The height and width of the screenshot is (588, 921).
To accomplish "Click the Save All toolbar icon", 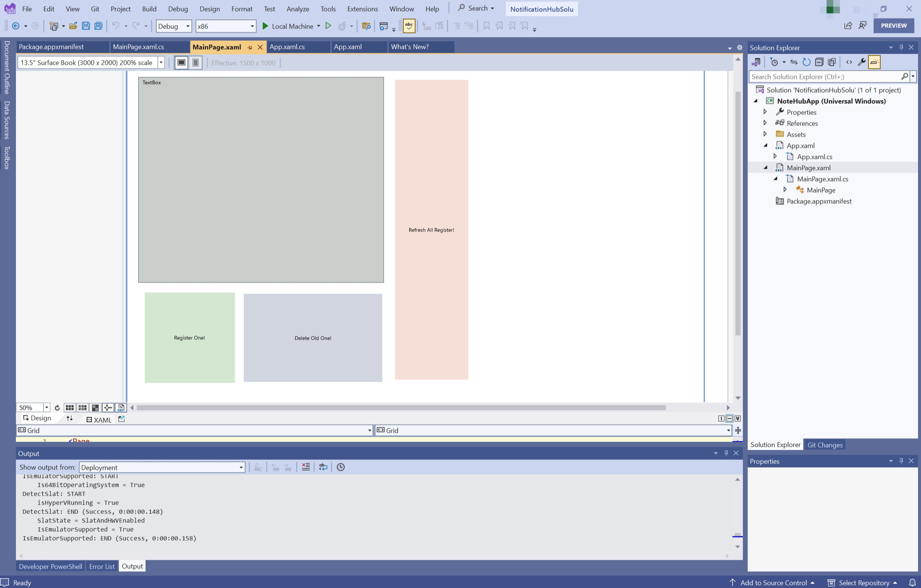I will click(x=98, y=26).
